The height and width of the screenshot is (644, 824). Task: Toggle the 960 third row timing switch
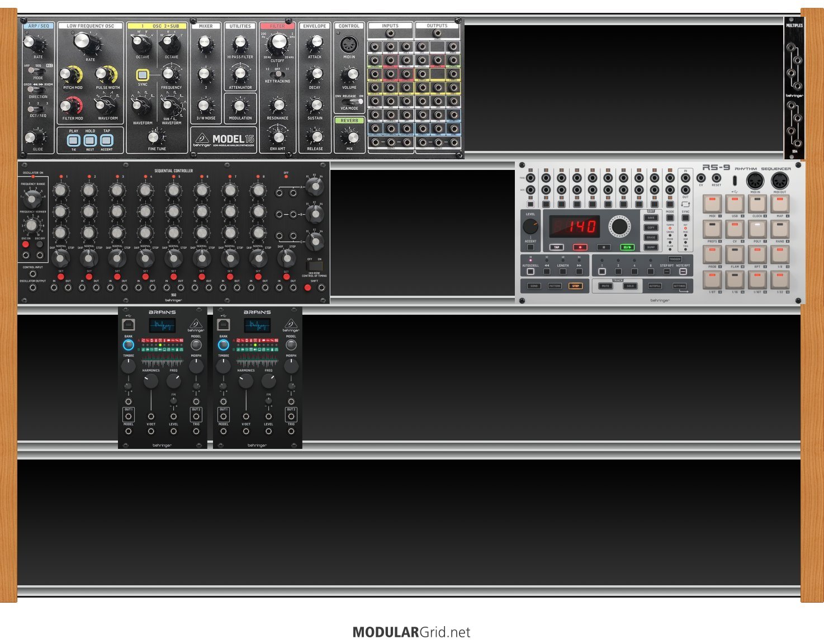click(315, 266)
